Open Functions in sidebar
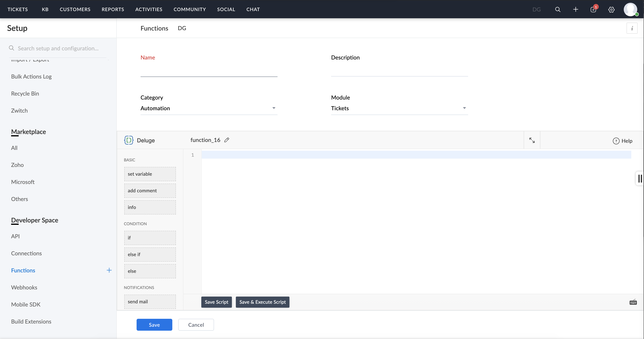The height and width of the screenshot is (339, 644). (23, 270)
